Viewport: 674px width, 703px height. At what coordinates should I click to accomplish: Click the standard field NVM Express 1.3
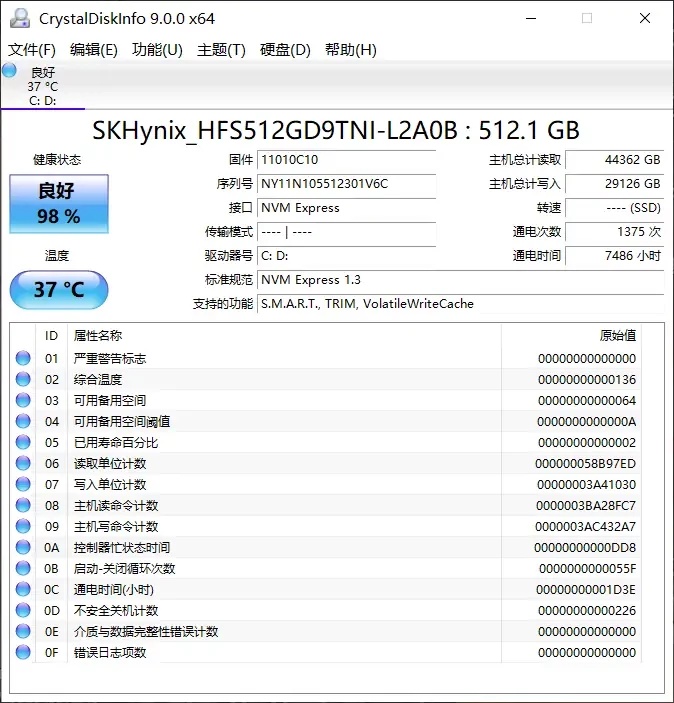461,280
